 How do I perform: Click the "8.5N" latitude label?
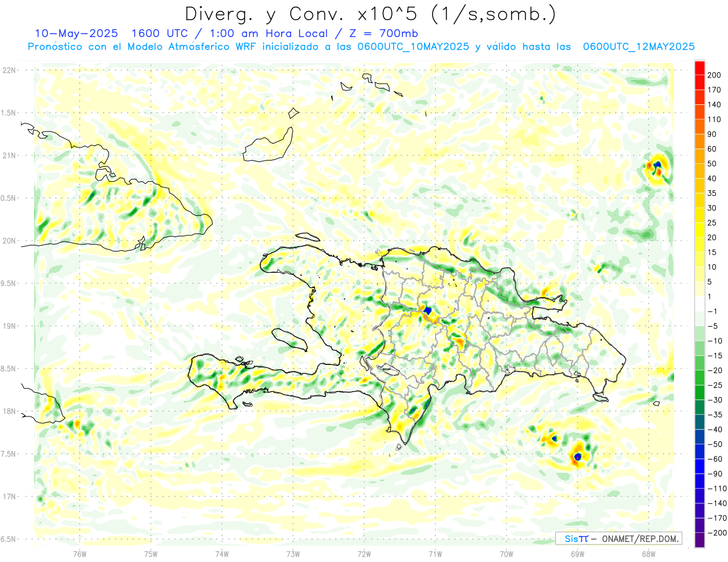point(9,369)
